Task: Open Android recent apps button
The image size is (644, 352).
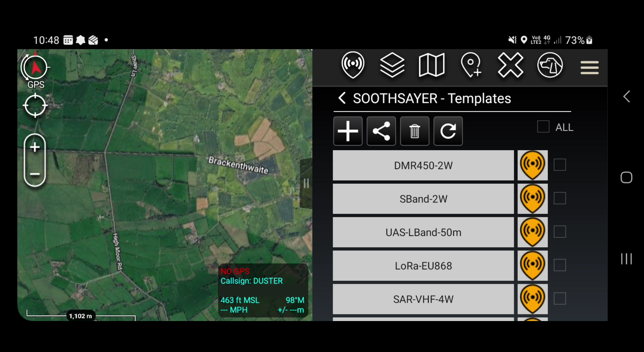Action: point(626,259)
